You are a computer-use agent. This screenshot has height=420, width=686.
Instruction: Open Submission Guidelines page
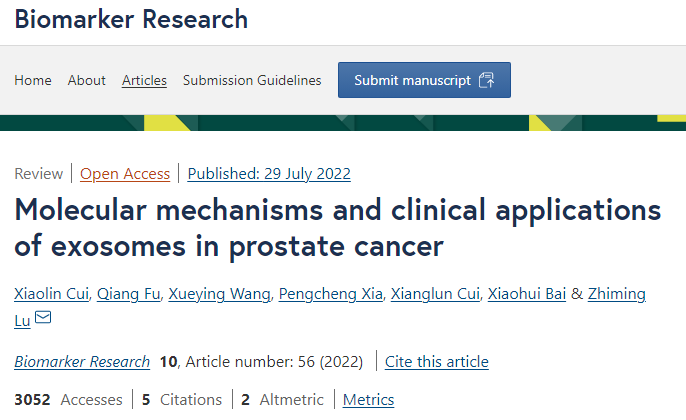pyautogui.click(x=252, y=80)
